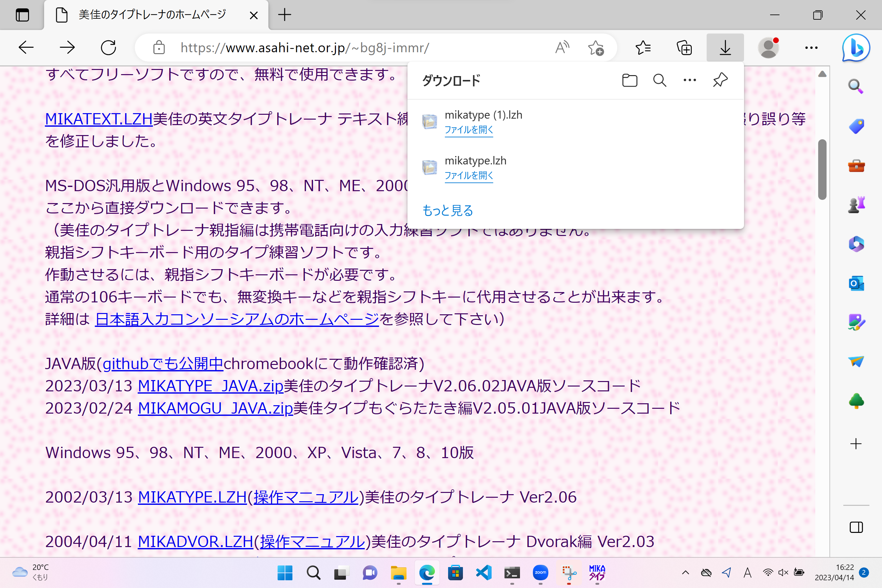Click read aloud icon in address bar

click(562, 48)
